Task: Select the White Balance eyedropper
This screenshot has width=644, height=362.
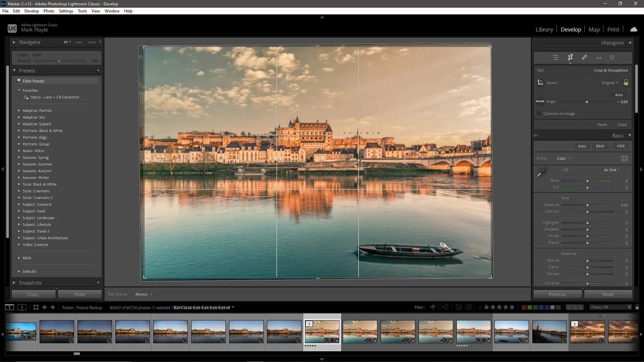Action: pos(542,172)
